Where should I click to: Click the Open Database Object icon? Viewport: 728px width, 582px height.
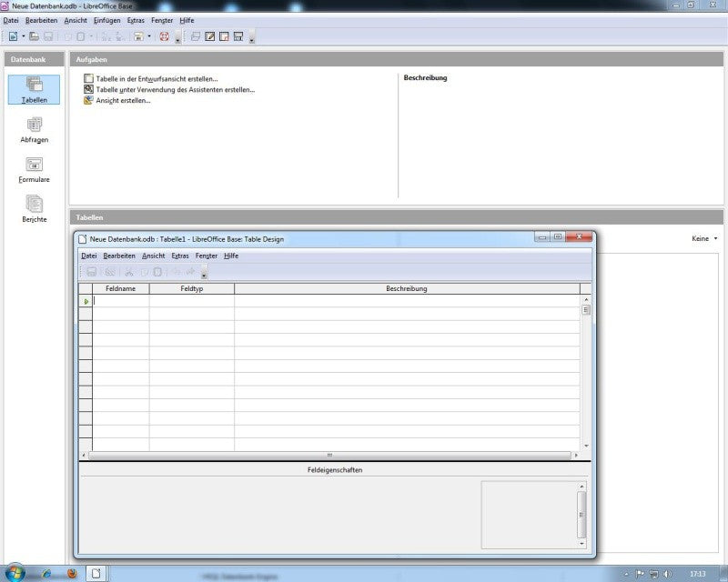coord(196,36)
